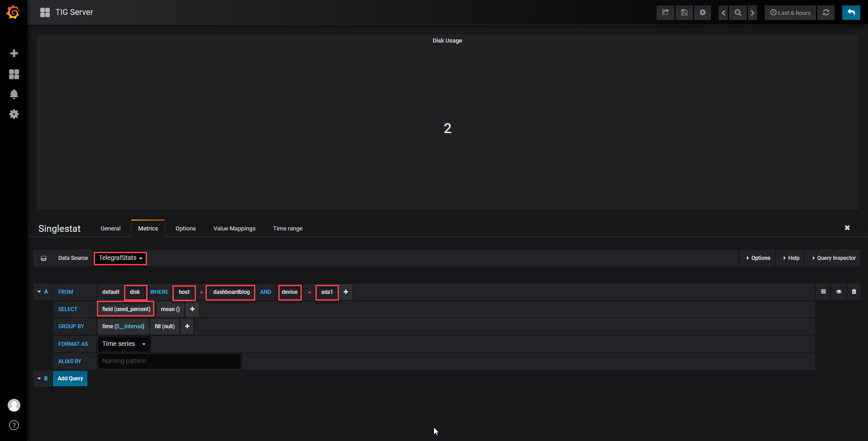Expand the Query Inspector
The image size is (868, 441).
point(834,258)
